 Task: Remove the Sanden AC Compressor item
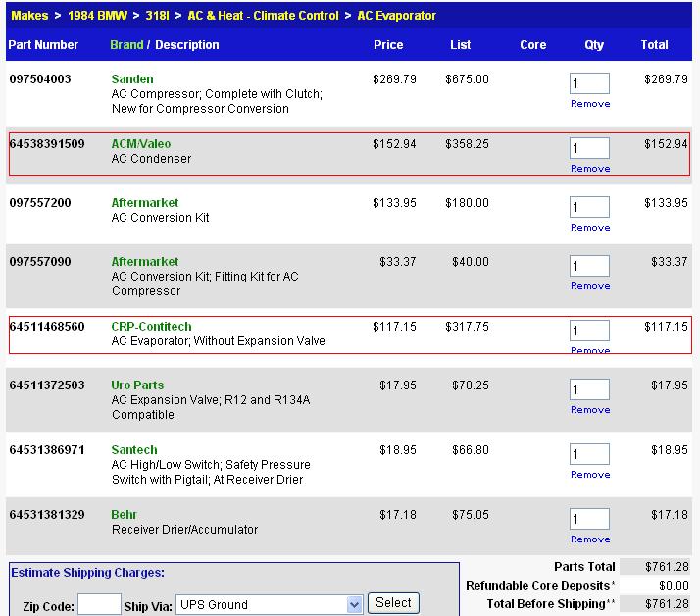click(x=590, y=104)
